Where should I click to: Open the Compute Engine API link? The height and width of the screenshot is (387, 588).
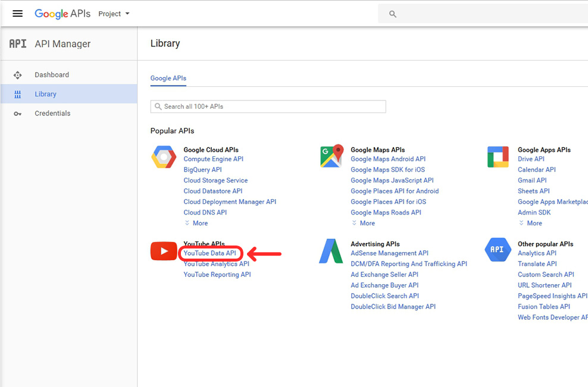[x=214, y=159]
